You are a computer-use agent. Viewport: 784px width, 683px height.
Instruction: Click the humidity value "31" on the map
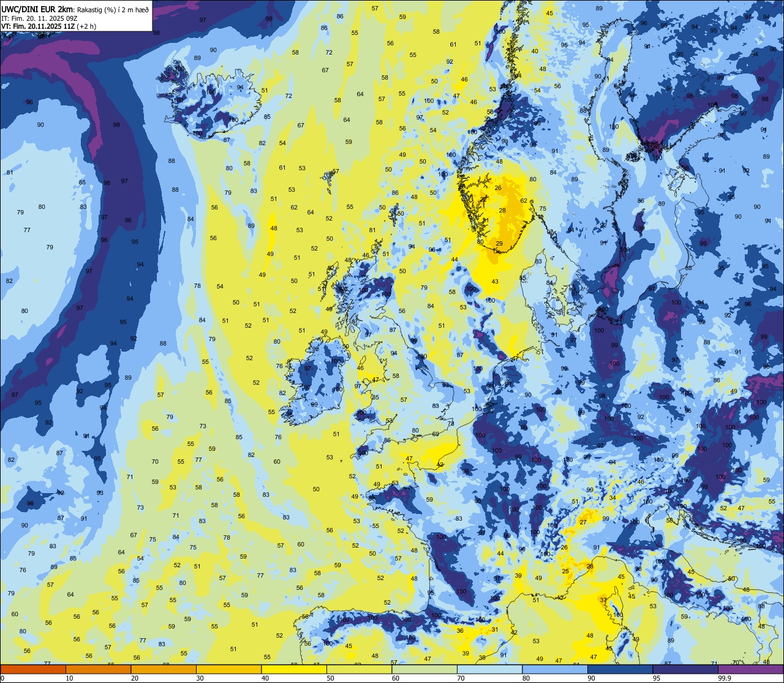495,629
